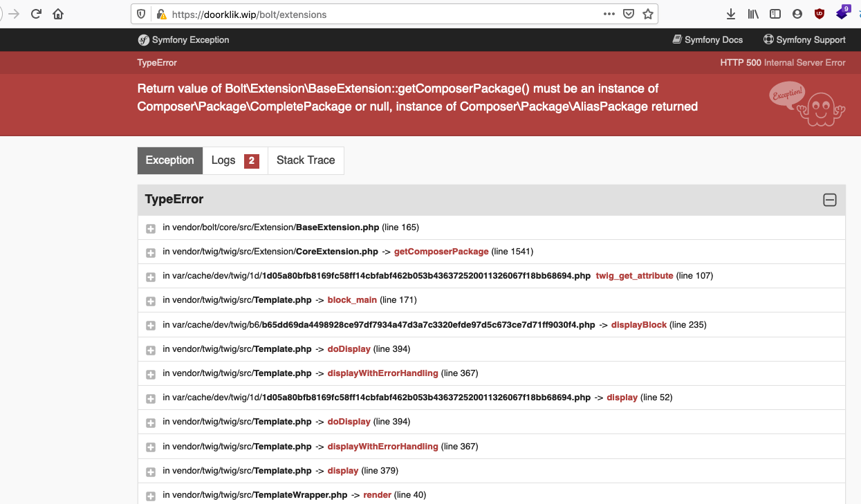Viewport: 861px width, 504px height.
Task: Reload the page with the browser refresh icon
Action: (36, 14)
